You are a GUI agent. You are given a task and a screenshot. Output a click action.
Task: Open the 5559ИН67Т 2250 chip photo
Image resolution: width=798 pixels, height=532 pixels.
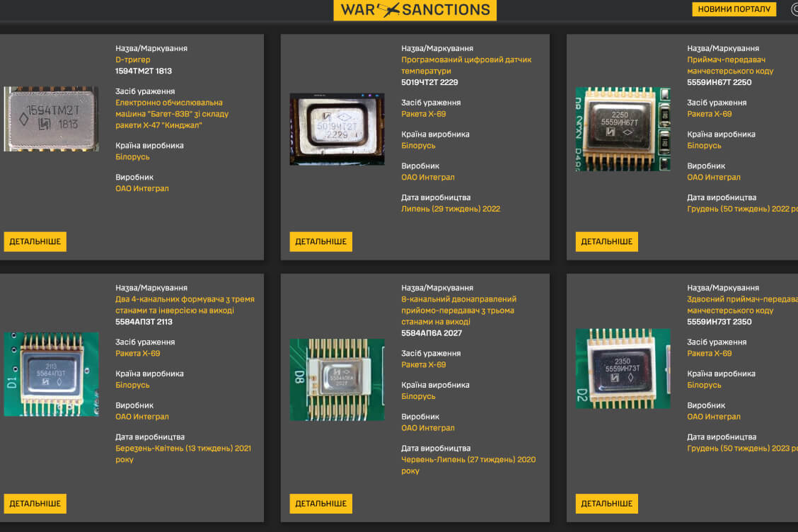[x=623, y=129]
